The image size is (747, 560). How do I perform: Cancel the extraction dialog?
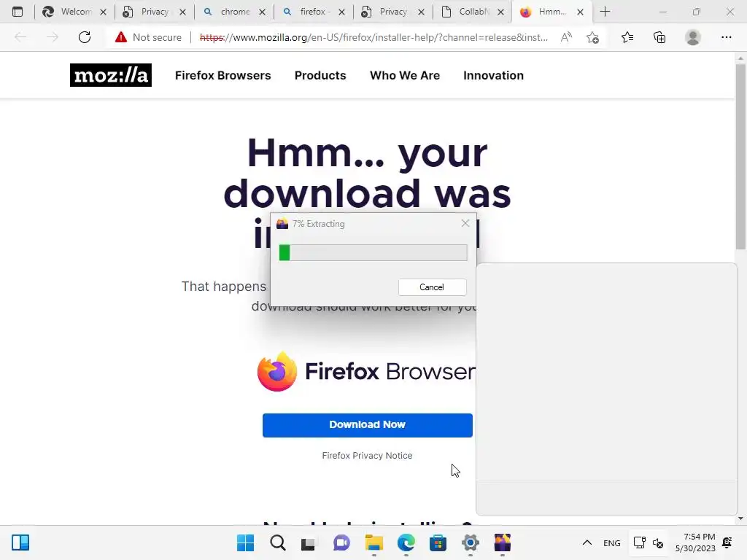click(x=432, y=287)
